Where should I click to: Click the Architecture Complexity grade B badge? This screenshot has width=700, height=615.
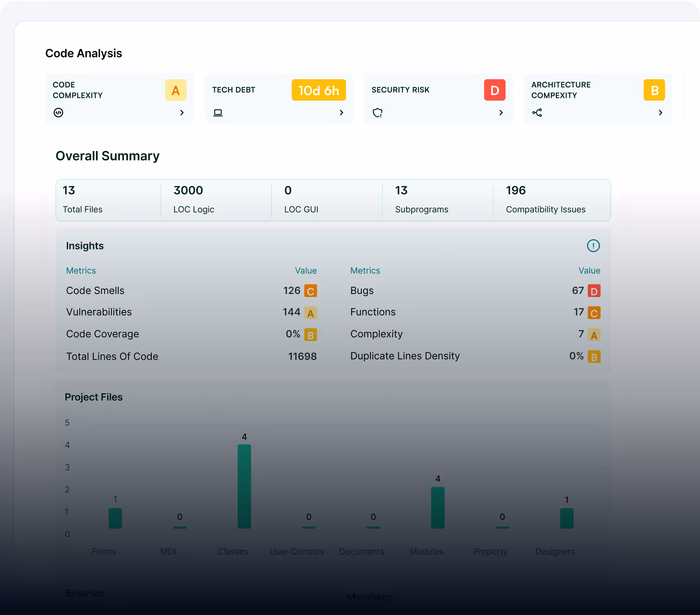[654, 90]
